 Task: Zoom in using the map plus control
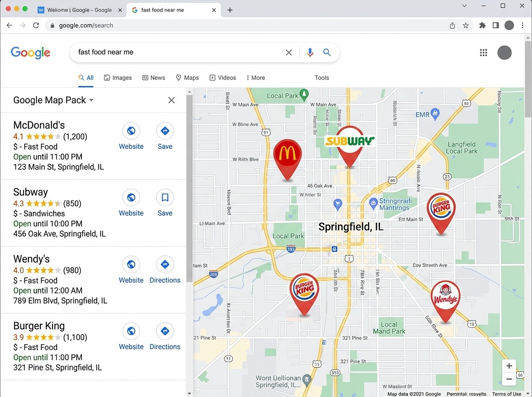tap(509, 366)
